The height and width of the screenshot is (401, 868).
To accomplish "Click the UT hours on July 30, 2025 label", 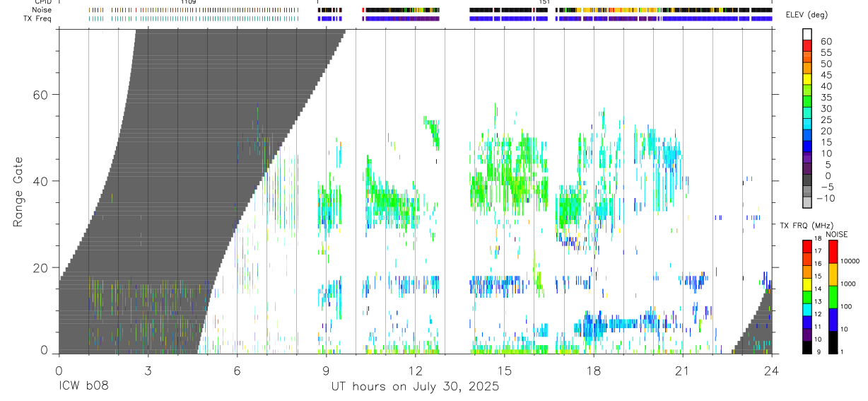I will point(416,387).
